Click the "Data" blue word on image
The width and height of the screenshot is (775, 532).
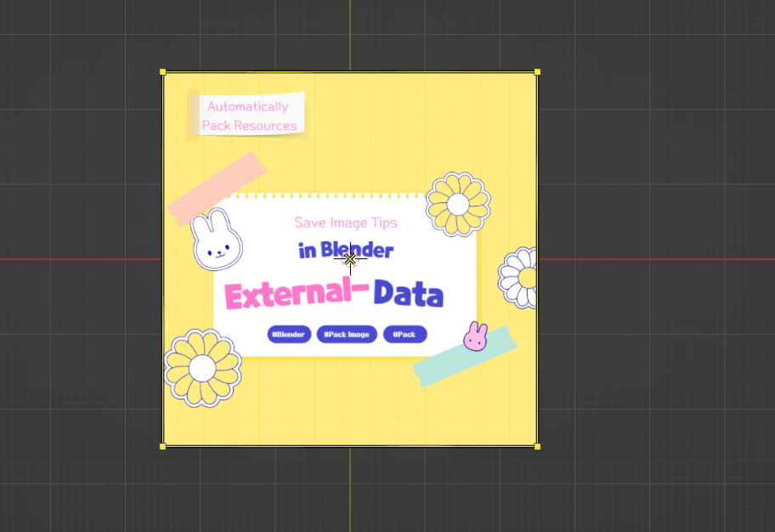[408, 293]
